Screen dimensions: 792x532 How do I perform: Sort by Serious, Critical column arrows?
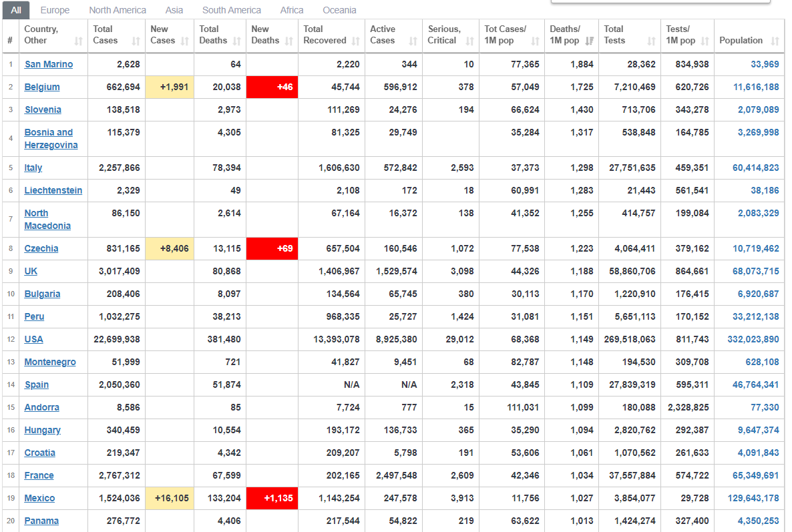click(469, 41)
